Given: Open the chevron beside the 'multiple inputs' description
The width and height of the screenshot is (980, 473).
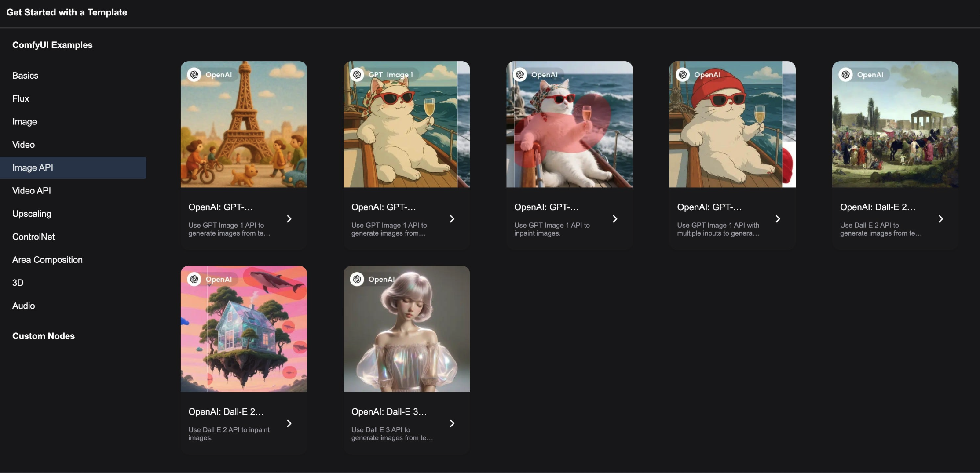Looking at the screenshot, I should [778, 219].
